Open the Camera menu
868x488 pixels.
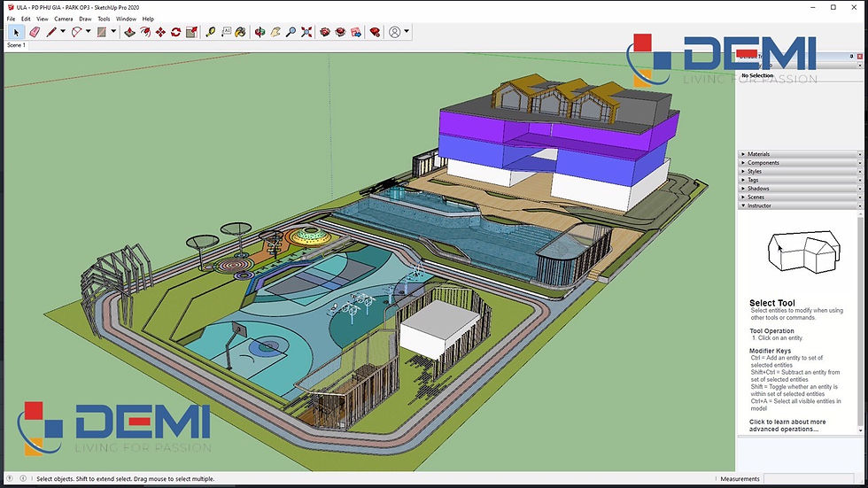point(63,19)
